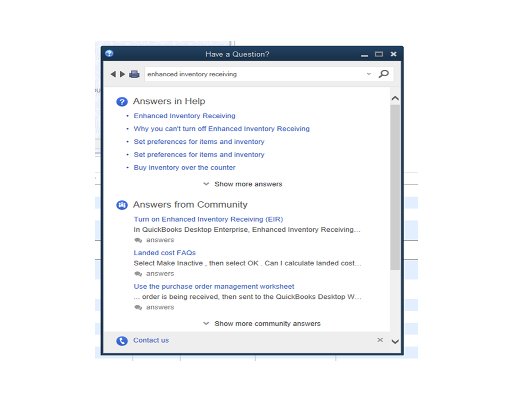
Task: Click answers icon under Turn on EIR
Action: pyautogui.click(x=138, y=240)
